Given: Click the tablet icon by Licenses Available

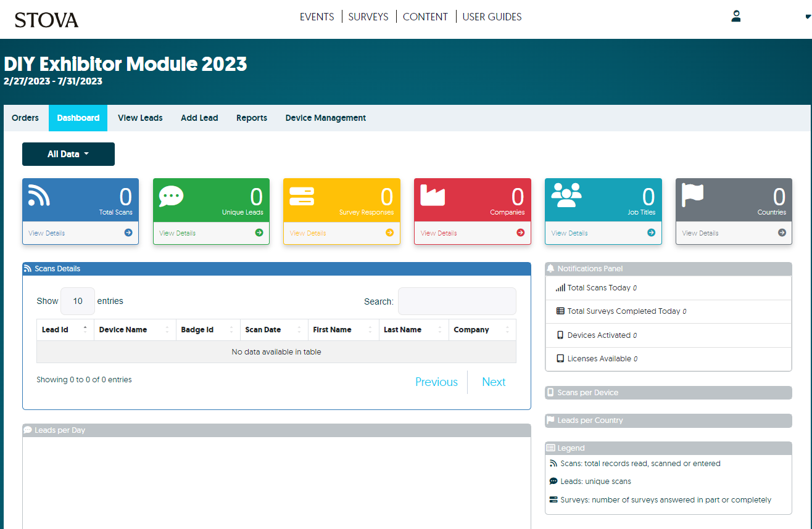Looking at the screenshot, I should pyautogui.click(x=560, y=359).
